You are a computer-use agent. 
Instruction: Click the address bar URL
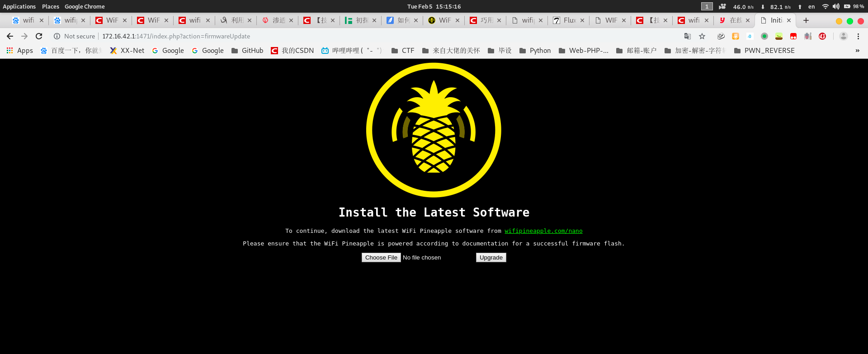(x=176, y=36)
